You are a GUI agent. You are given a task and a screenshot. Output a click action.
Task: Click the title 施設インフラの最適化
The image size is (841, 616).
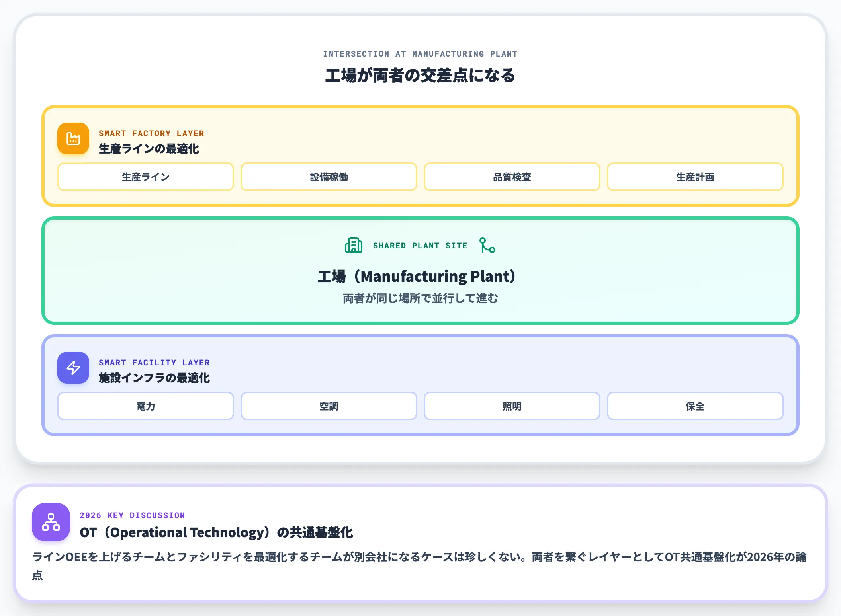click(x=155, y=378)
